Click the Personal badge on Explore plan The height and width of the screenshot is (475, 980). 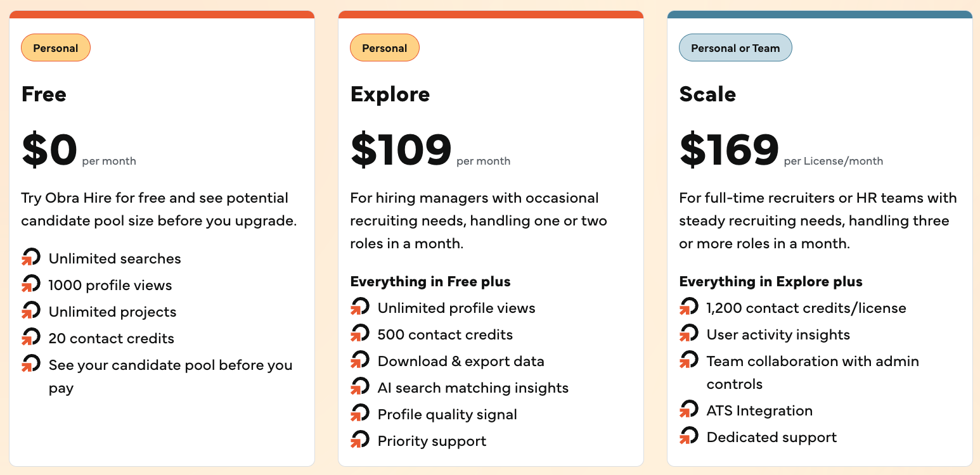[x=385, y=47]
